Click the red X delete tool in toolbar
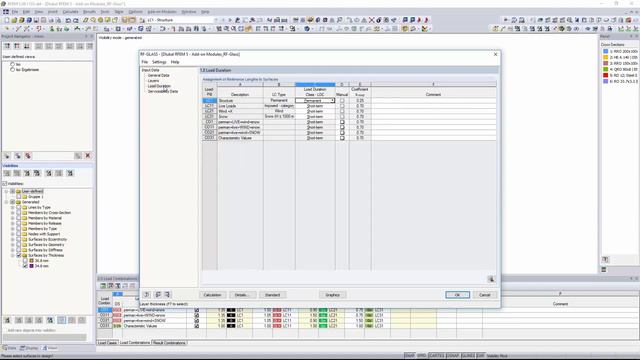 [371, 20]
